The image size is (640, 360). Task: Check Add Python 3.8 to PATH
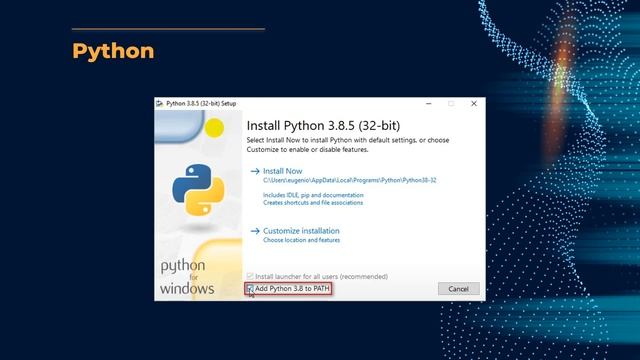coord(250,289)
